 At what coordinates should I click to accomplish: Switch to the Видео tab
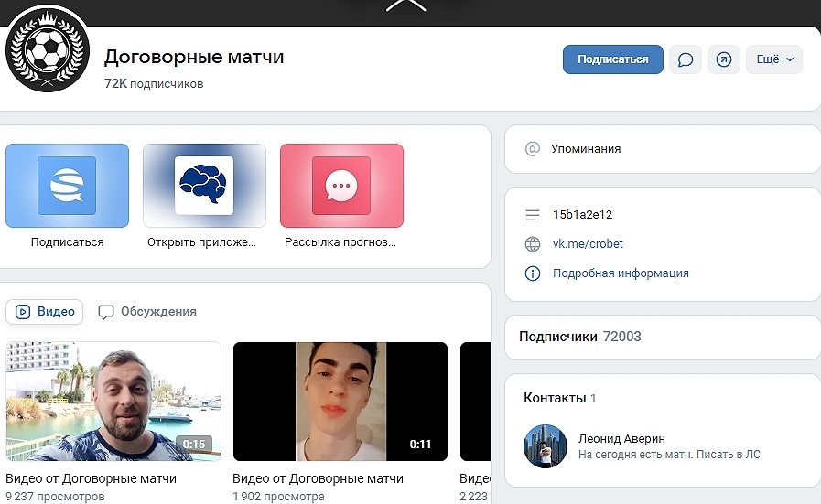[x=45, y=311]
